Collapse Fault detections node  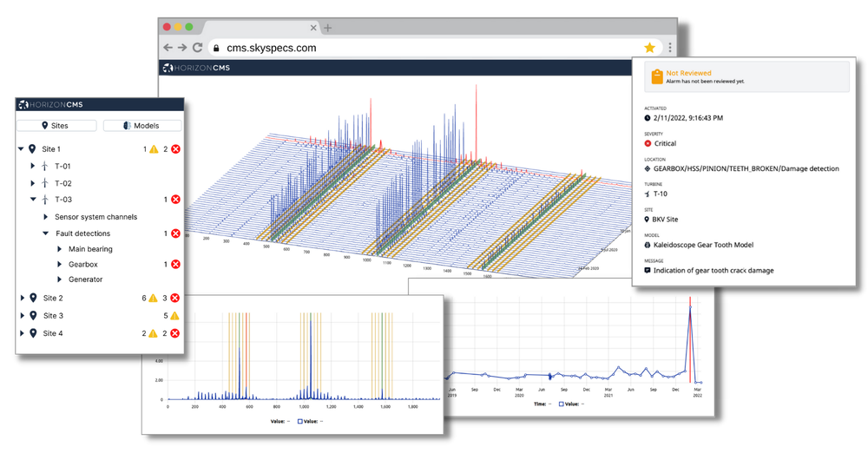pos(46,233)
